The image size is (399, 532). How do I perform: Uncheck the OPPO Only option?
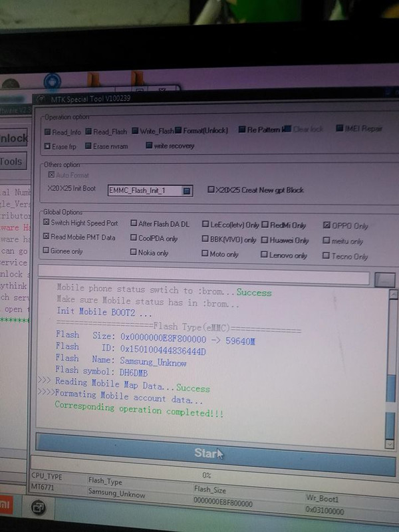[x=327, y=225]
